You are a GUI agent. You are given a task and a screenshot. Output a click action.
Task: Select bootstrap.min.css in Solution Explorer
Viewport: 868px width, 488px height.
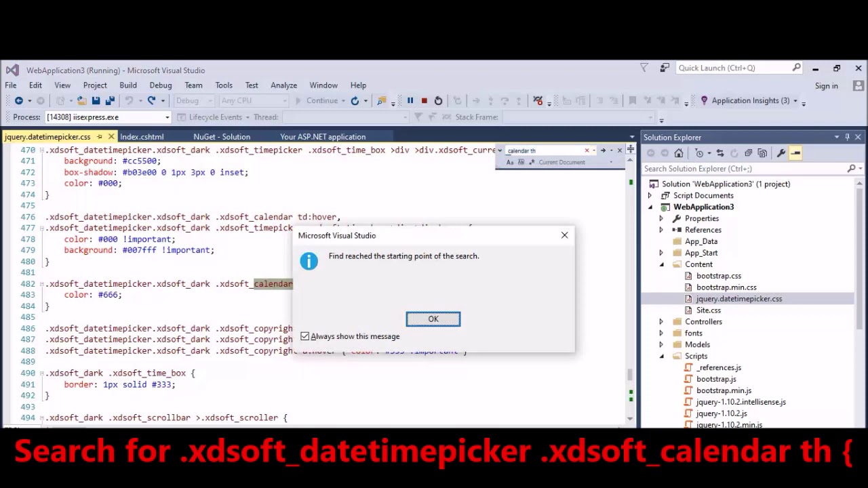click(x=726, y=287)
